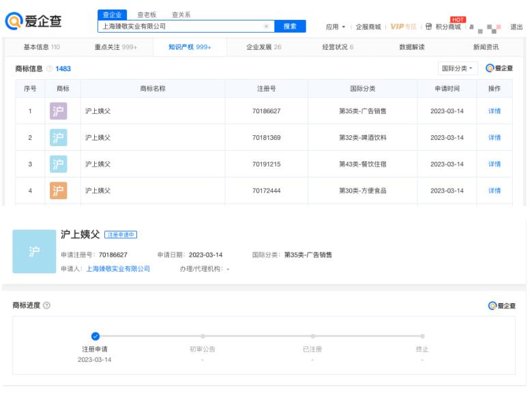532x400 pixels.
Task: Click the 积分商城 gift icon
Action: (428, 27)
